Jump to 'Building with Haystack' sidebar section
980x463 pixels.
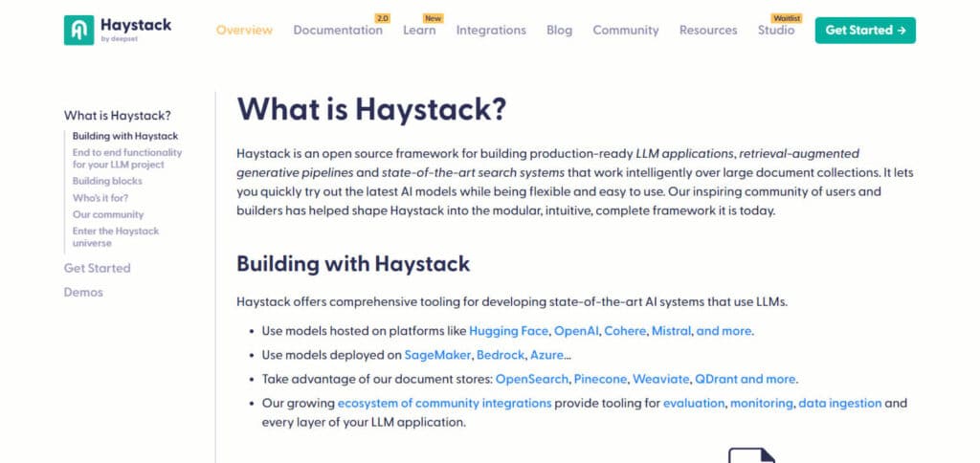click(125, 136)
